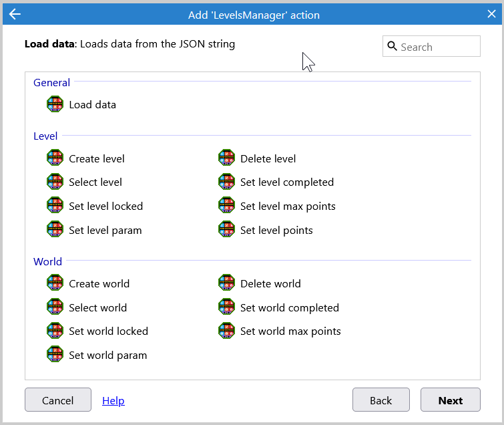The image size is (504, 425).
Task: Choose the Delete world action
Action: [x=270, y=283]
